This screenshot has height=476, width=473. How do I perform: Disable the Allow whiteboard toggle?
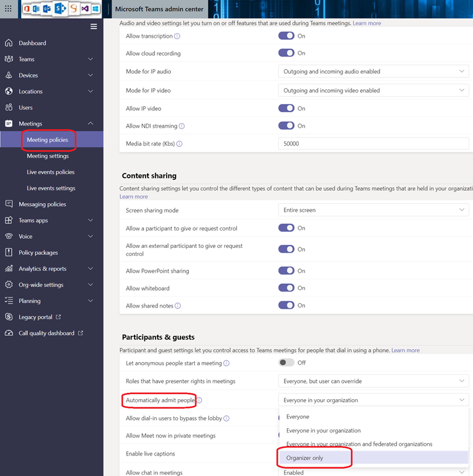coord(286,288)
